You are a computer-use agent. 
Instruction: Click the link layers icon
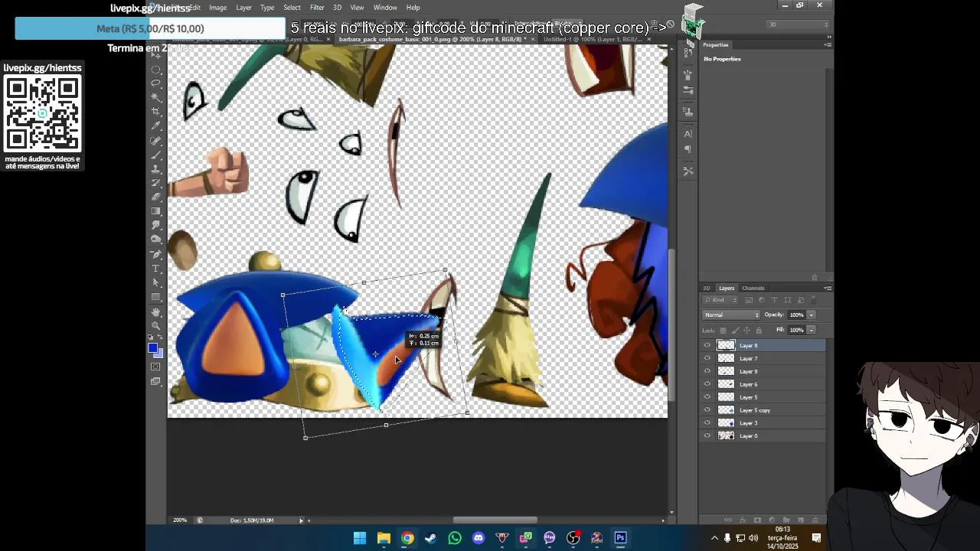728,520
